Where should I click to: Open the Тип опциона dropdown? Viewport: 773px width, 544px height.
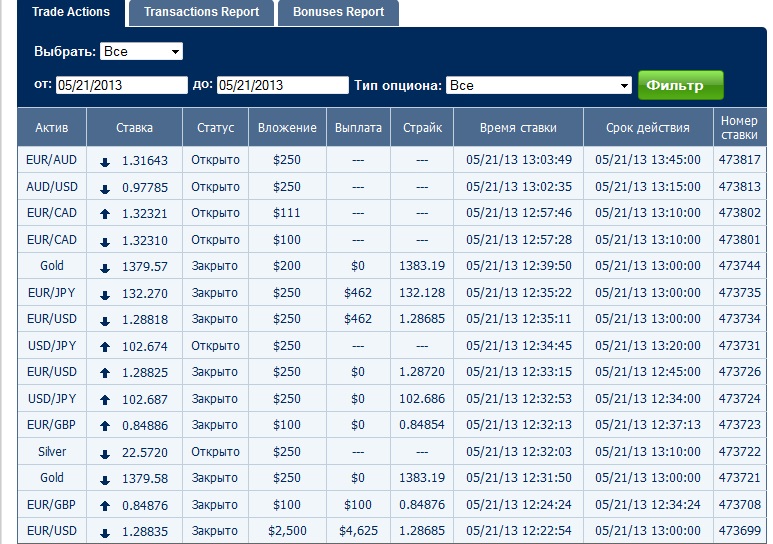tap(539, 85)
